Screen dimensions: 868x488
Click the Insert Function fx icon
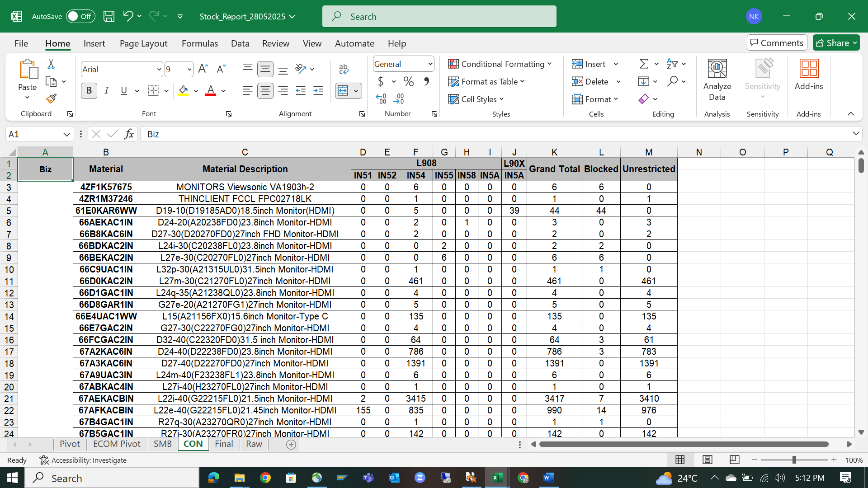129,134
